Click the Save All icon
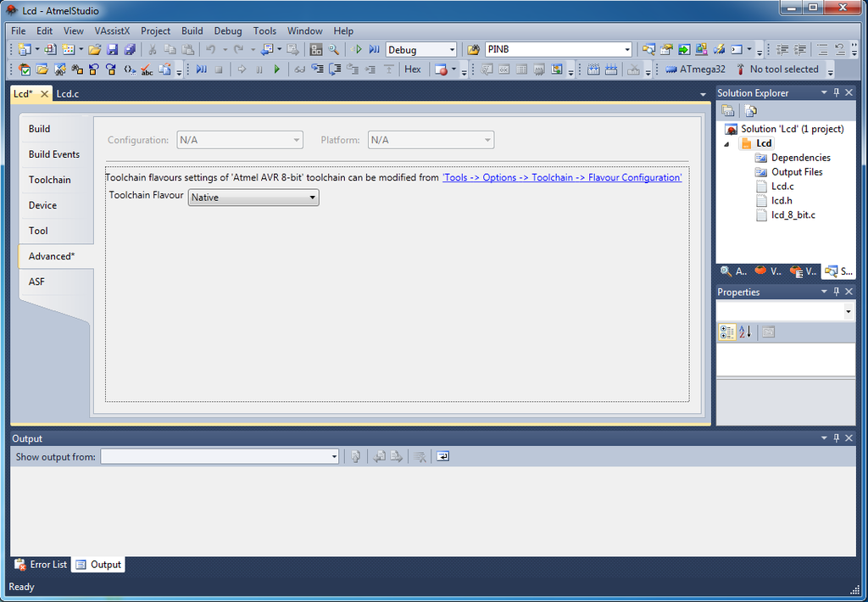The image size is (868, 602). pyautogui.click(x=130, y=49)
